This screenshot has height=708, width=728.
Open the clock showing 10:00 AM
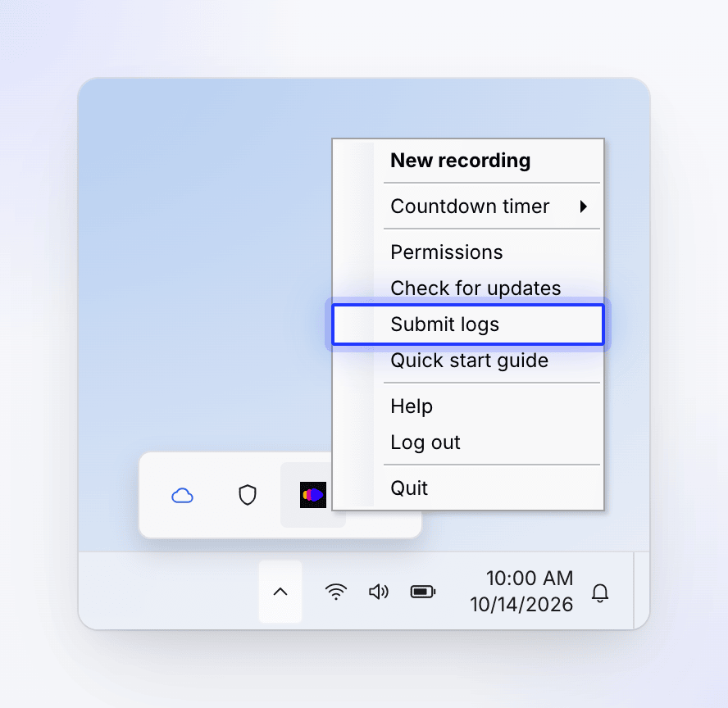tap(521, 592)
